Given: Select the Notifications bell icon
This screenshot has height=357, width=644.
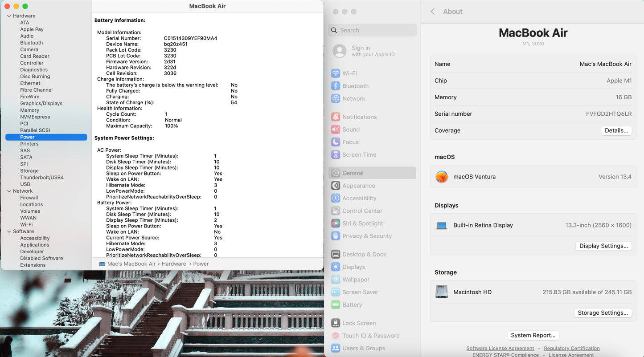Looking at the screenshot, I should point(336,117).
